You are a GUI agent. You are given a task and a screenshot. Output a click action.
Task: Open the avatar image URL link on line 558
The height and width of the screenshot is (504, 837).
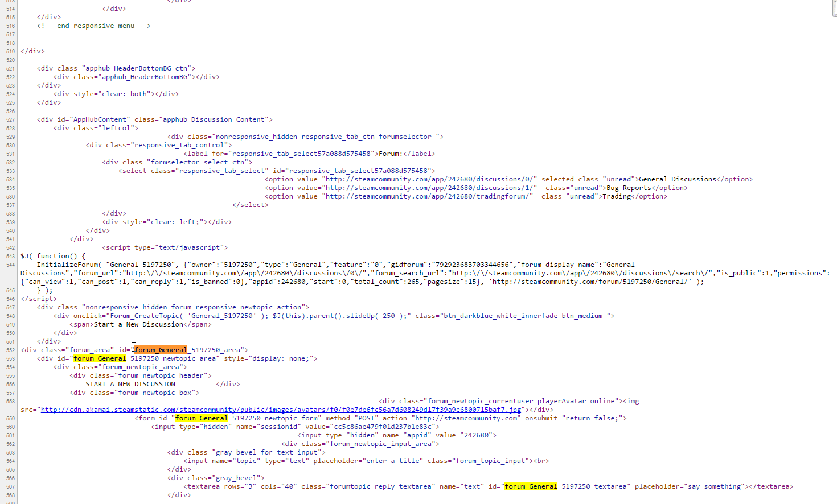[x=281, y=410]
